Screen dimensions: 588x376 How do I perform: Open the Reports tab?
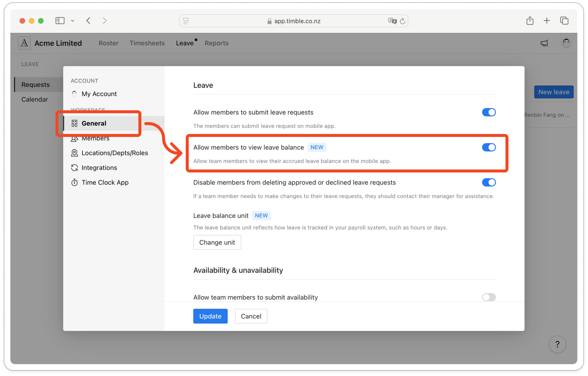[x=216, y=43]
